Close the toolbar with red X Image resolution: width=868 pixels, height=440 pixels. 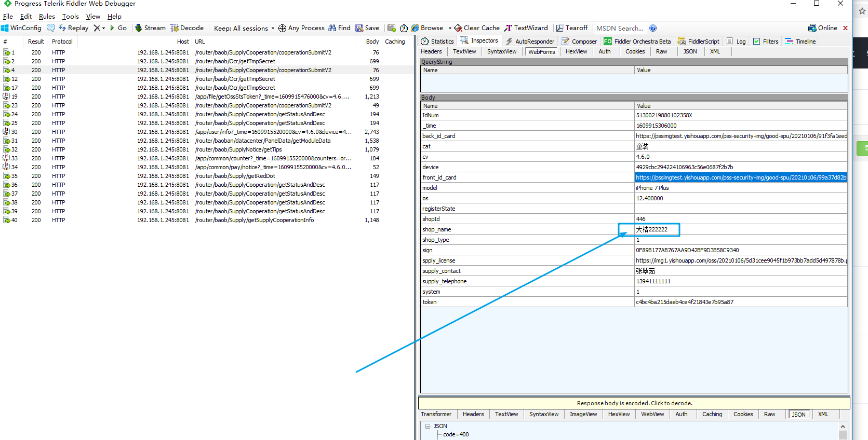pyautogui.click(x=845, y=28)
